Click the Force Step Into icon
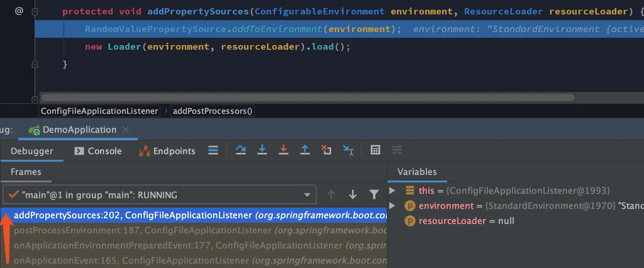The width and height of the screenshot is (644, 268). (x=283, y=150)
